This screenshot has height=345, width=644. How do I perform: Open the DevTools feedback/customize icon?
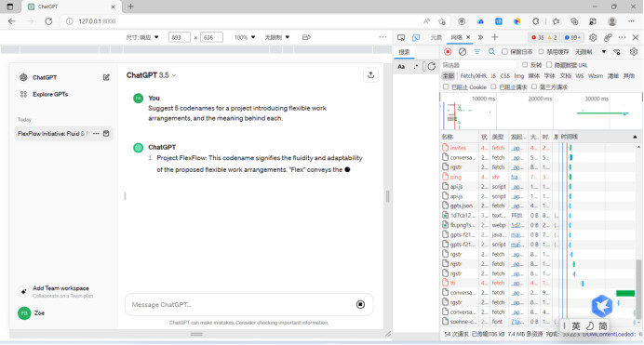coord(608,37)
